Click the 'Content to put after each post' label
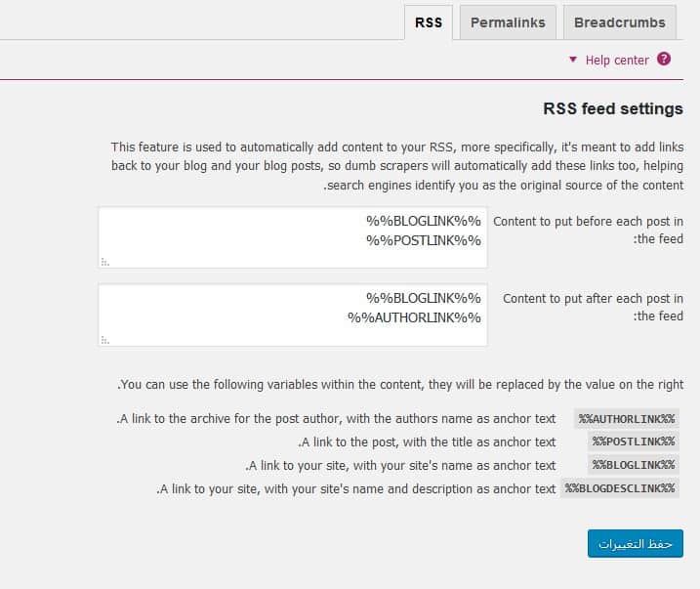Image resolution: width=700 pixels, height=589 pixels. tap(593, 307)
